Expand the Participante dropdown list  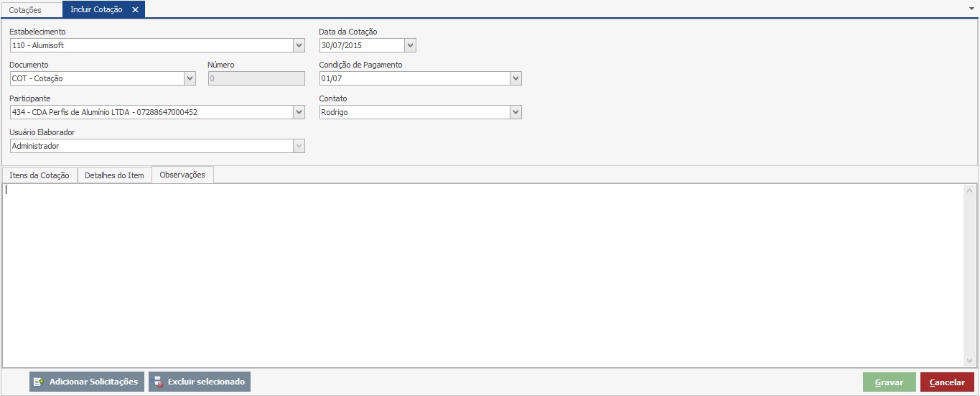click(x=299, y=112)
